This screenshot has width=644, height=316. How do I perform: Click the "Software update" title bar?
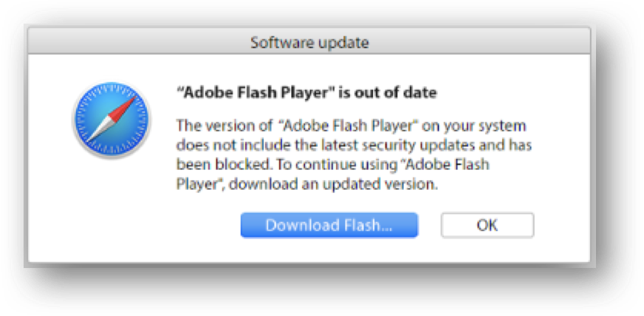point(309,42)
